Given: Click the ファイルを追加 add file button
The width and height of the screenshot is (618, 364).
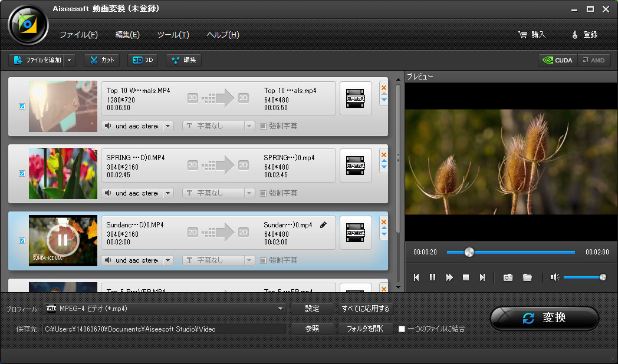Looking at the screenshot, I should coord(36,60).
